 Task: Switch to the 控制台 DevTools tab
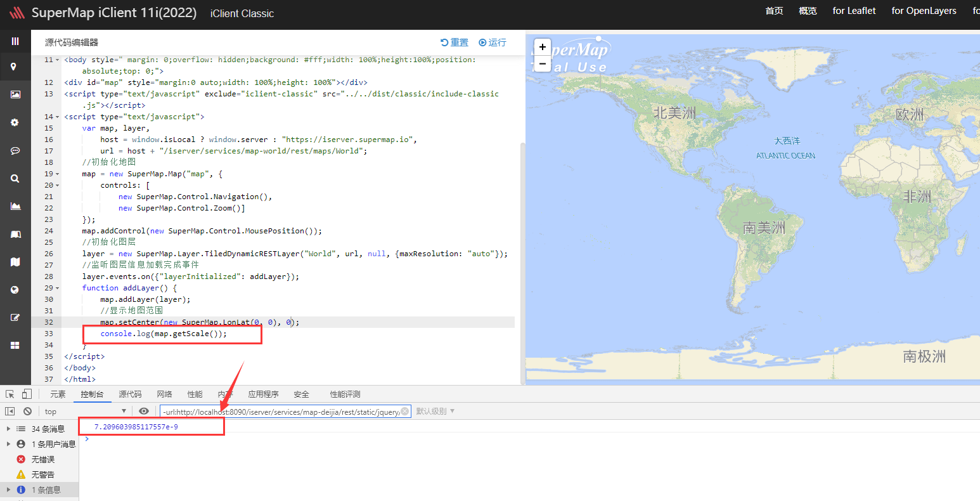pos(92,394)
